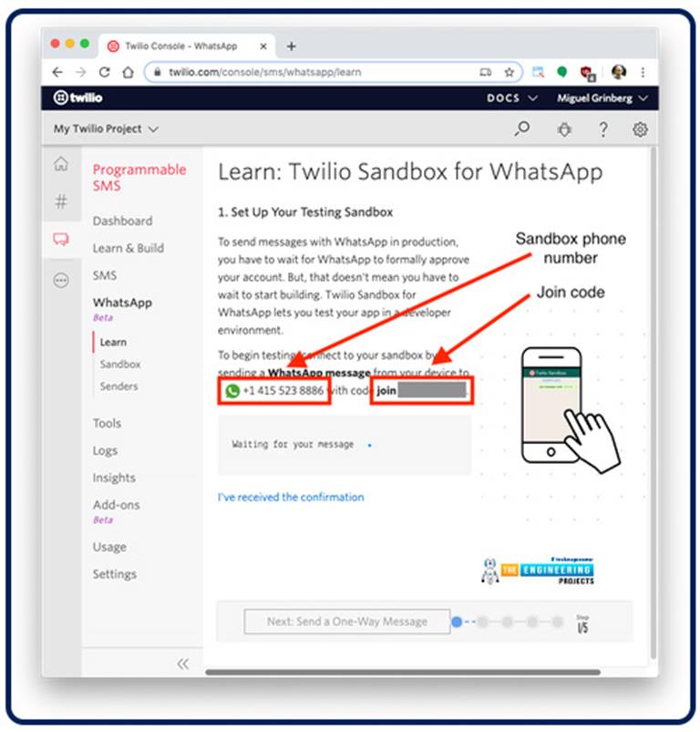700x732 pixels.
Task: Open project settings gear icon
Action: click(640, 129)
